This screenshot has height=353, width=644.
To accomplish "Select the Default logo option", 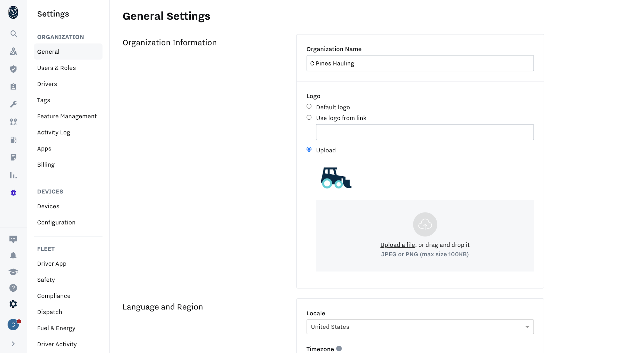I will (x=309, y=106).
